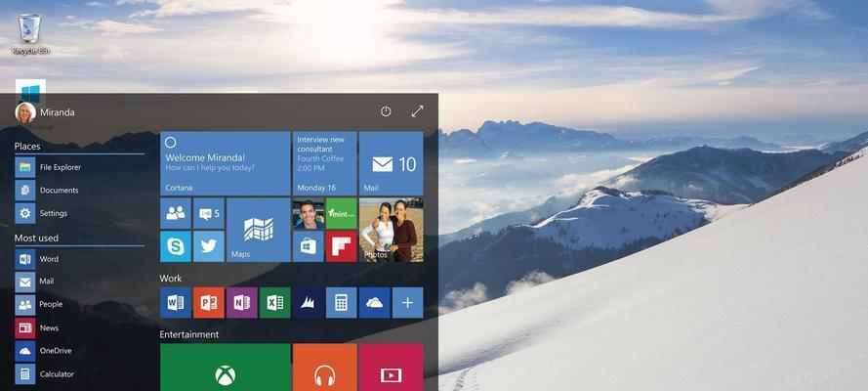Click the Miranda user name
The width and height of the screenshot is (868, 391).
57,112
